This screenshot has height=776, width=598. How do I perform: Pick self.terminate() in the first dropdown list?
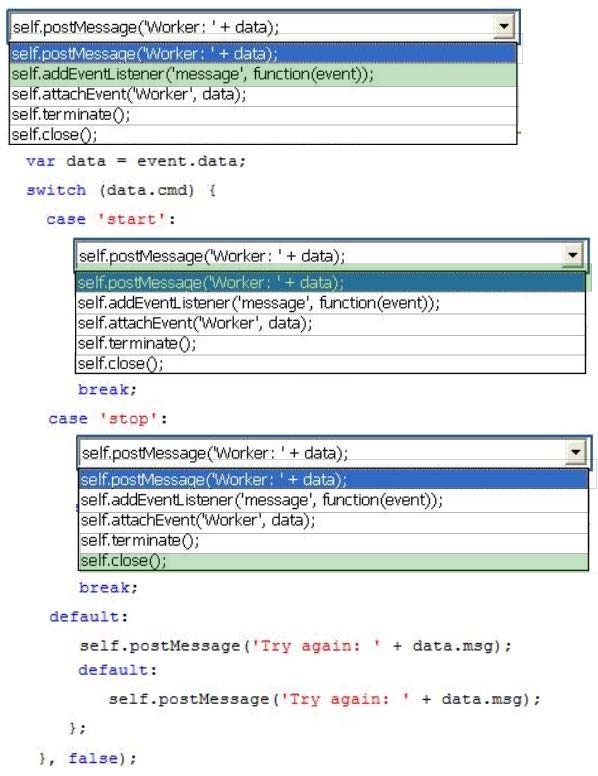coord(263,115)
